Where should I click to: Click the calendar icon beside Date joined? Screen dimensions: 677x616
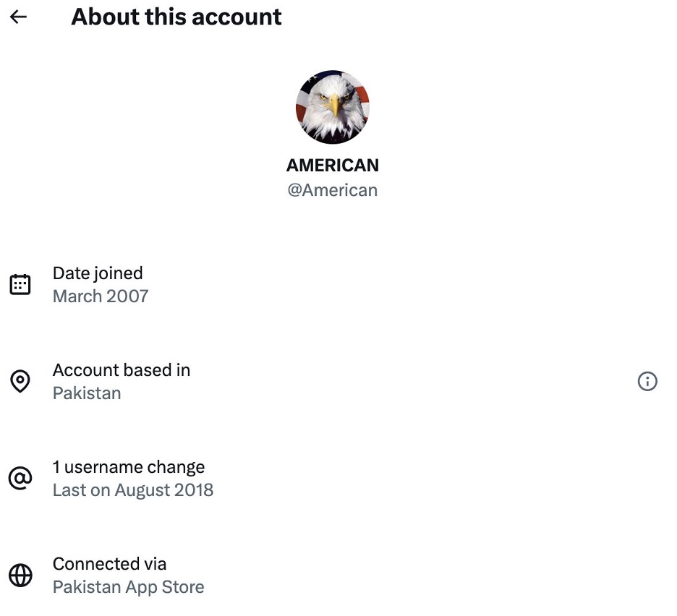click(x=20, y=283)
